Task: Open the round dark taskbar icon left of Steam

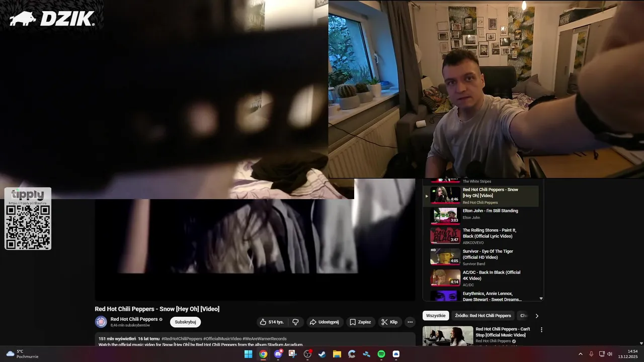Action: (307, 354)
